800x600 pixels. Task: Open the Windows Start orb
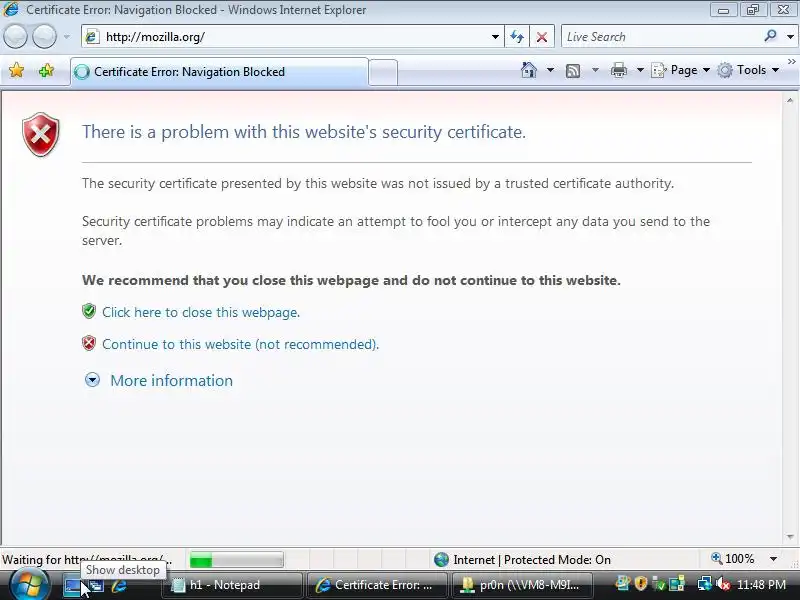coord(29,584)
